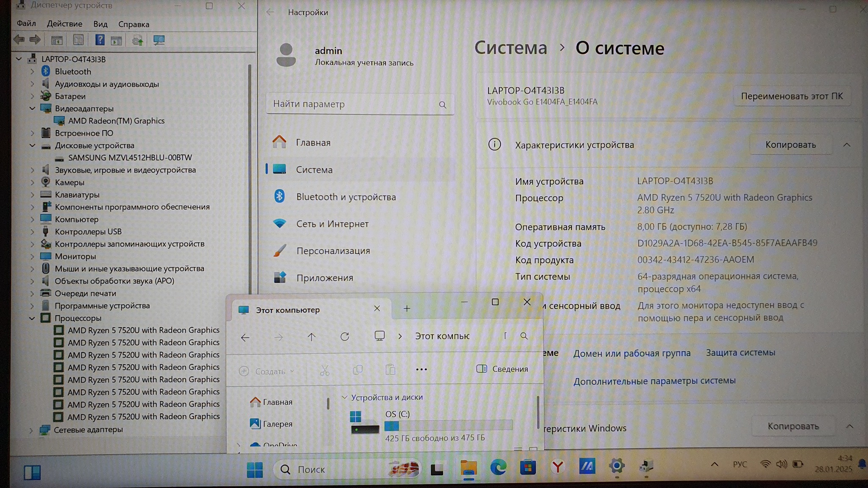Image resolution: width=868 pixels, height=488 pixels.
Task: Expand the Сетевые адаптеры node
Action: pyautogui.click(x=31, y=430)
